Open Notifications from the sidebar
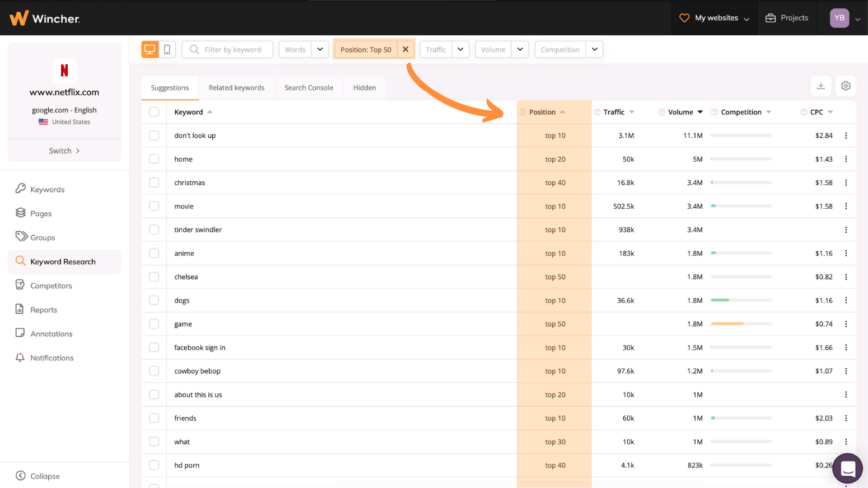Viewport: 868px width, 488px height. click(x=52, y=358)
